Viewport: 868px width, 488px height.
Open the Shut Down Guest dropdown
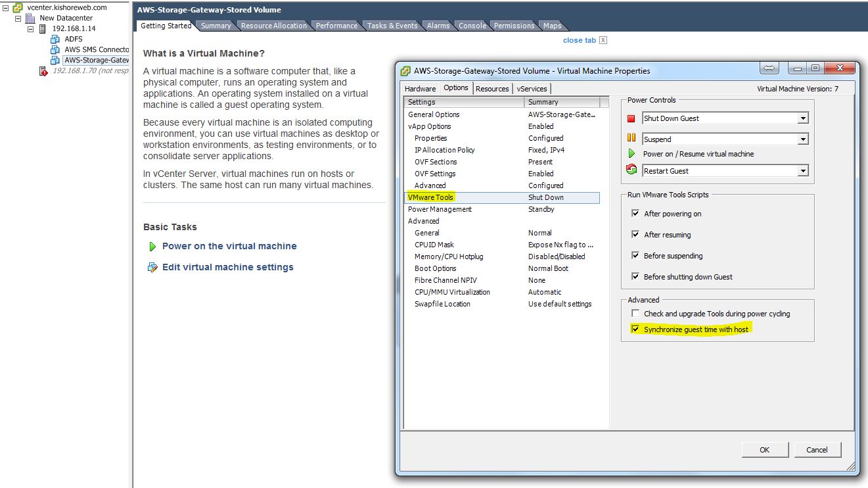point(802,118)
